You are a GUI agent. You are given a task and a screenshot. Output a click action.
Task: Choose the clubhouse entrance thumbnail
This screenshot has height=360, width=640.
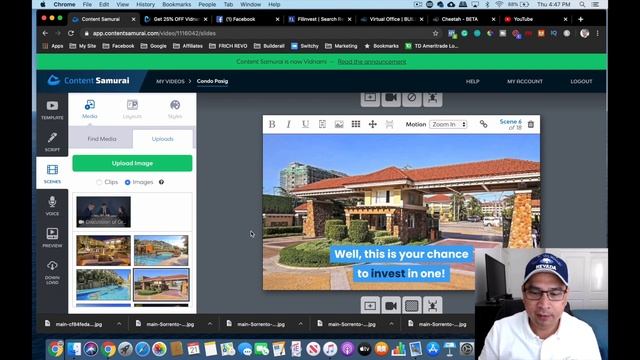point(161,284)
